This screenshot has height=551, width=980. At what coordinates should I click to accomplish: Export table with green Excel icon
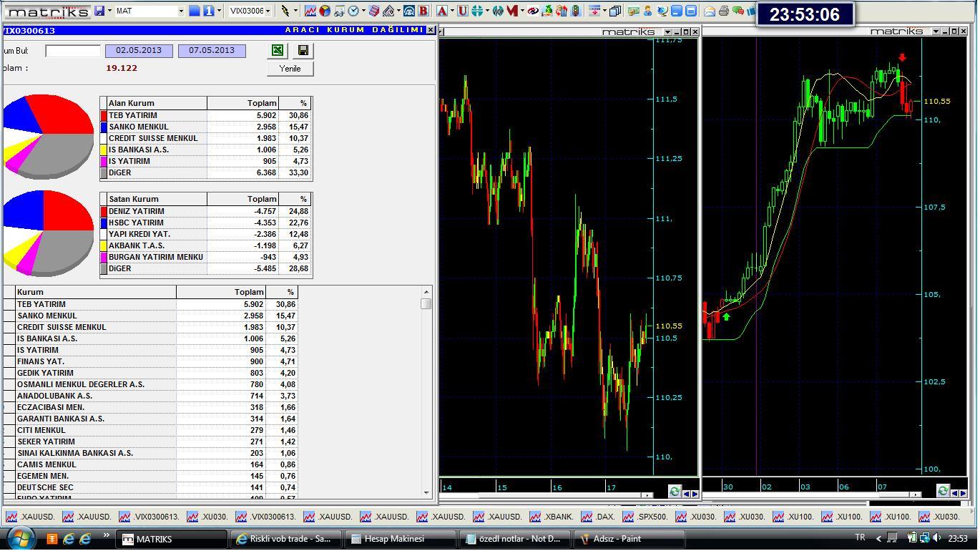277,50
